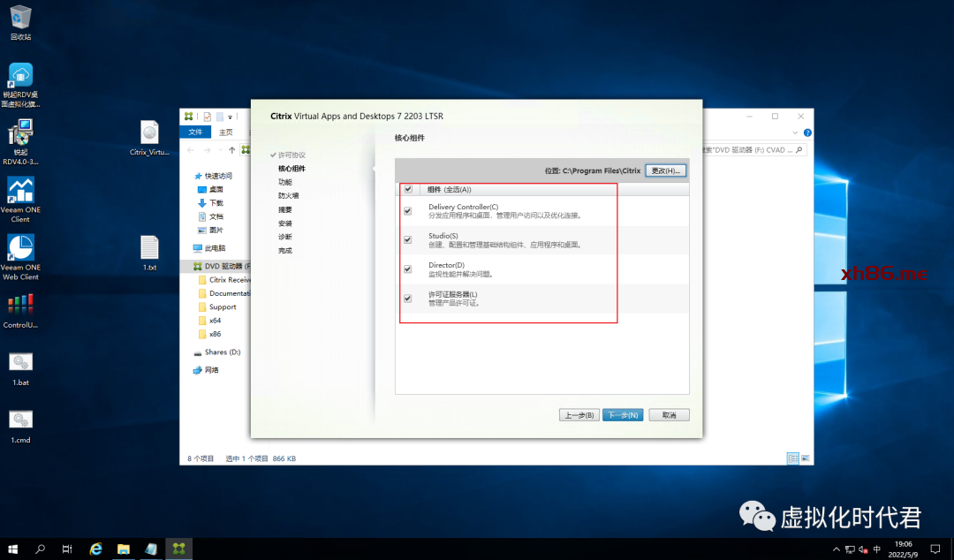This screenshot has height=560, width=954.
Task: Select 下载 in Explorer navigation pane
Action: [x=216, y=202]
